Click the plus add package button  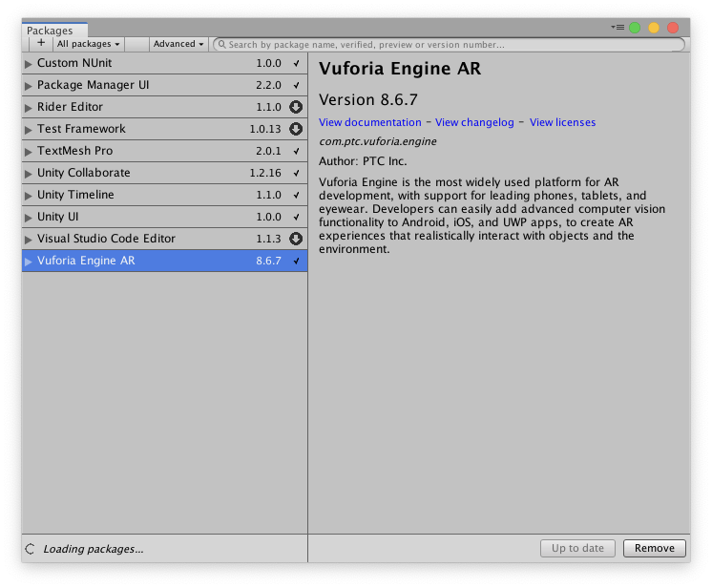point(41,44)
